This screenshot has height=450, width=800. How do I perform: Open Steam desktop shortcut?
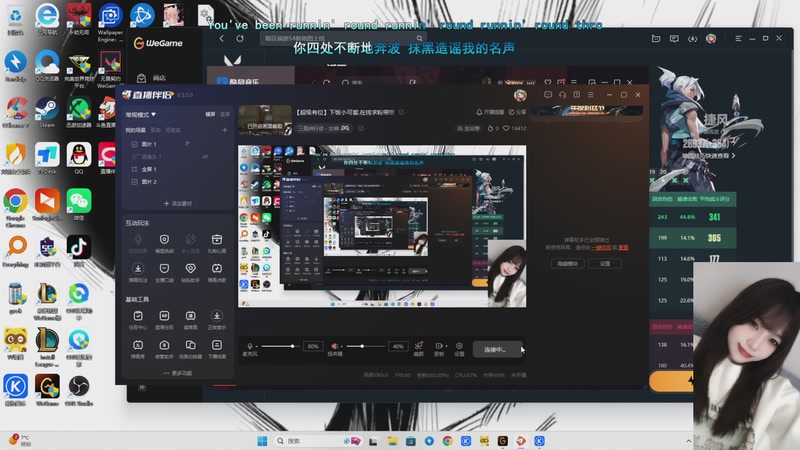47,113
